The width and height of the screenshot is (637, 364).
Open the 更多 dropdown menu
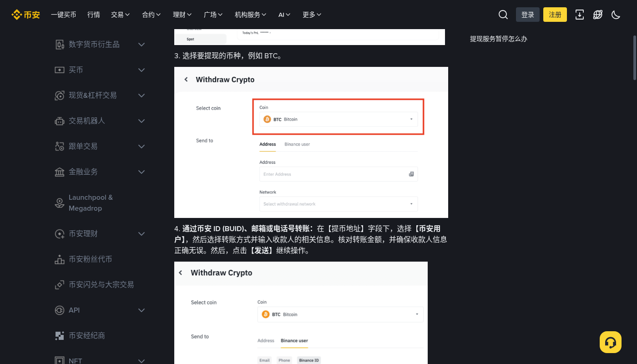click(x=312, y=15)
